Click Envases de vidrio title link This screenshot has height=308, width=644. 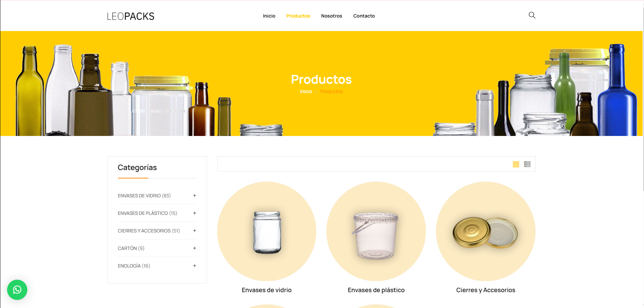pyautogui.click(x=267, y=290)
